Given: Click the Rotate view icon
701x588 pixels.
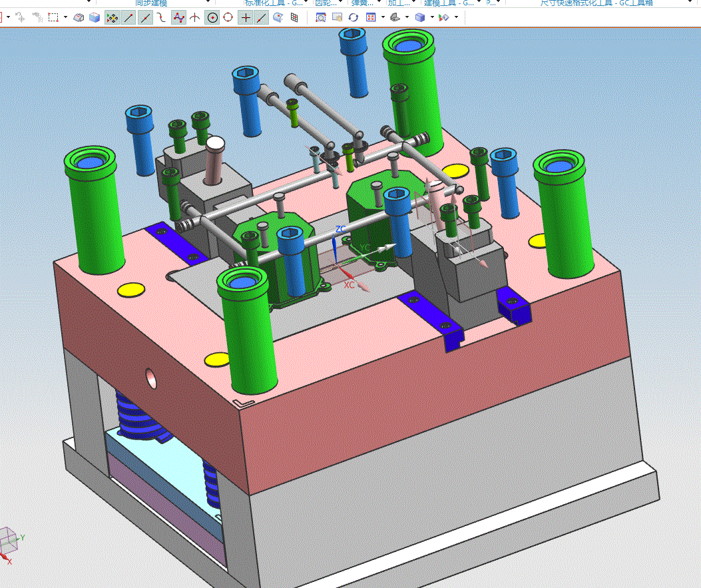Looking at the screenshot, I should 353,18.
